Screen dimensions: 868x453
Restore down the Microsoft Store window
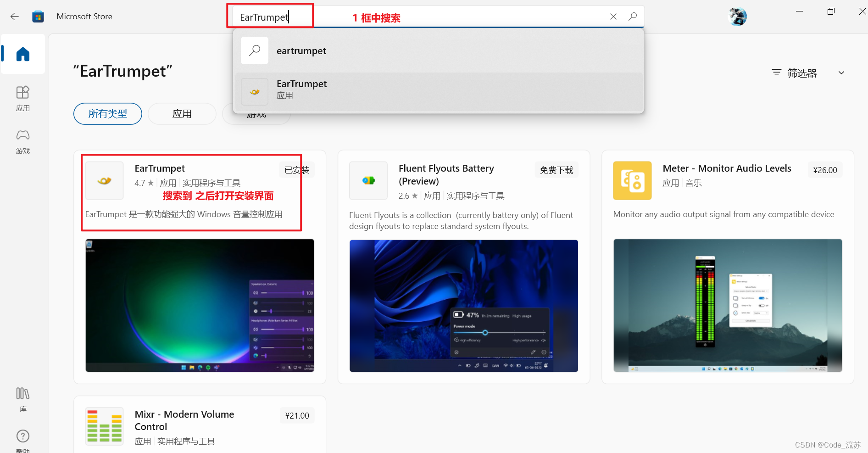[x=831, y=11]
